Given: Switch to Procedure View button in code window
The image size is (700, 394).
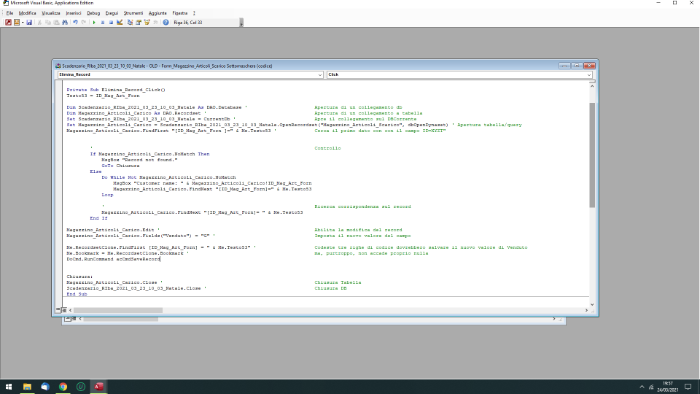Looking at the screenshot, I should (58, 310).
